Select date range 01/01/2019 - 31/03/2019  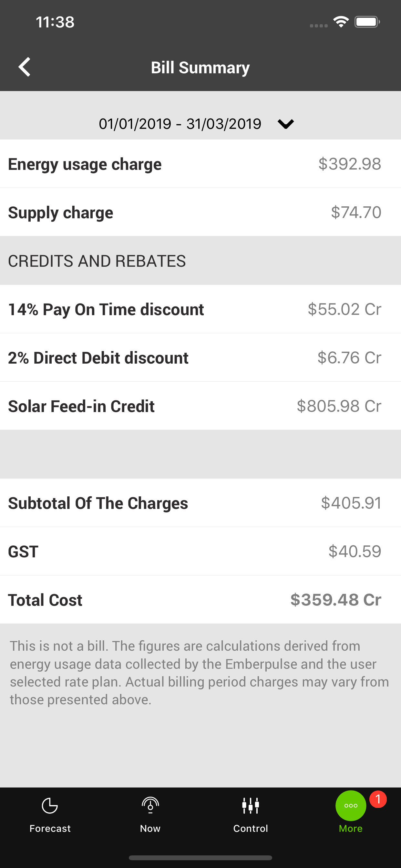(x=180, y=124)
